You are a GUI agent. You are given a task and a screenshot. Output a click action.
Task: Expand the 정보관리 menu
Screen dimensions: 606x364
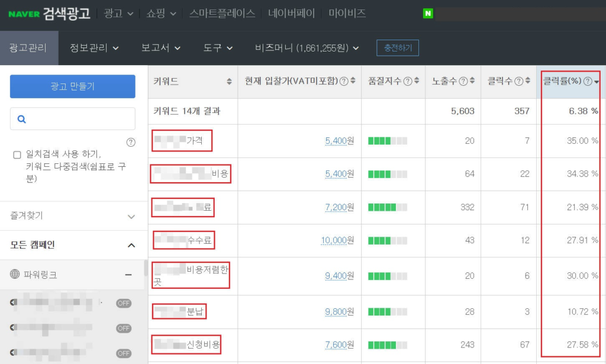[94, 48]
